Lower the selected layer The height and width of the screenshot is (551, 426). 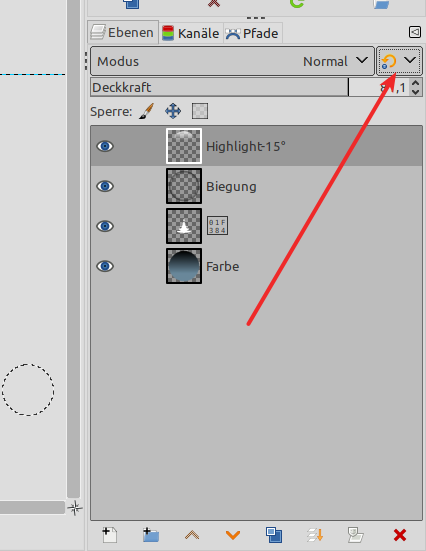pyautogui.click(x=233, y=535)
